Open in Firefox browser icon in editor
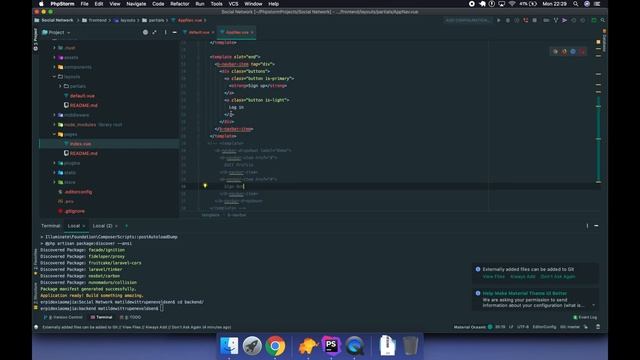Viewport: 640px width, 360px height. (564, 52)
